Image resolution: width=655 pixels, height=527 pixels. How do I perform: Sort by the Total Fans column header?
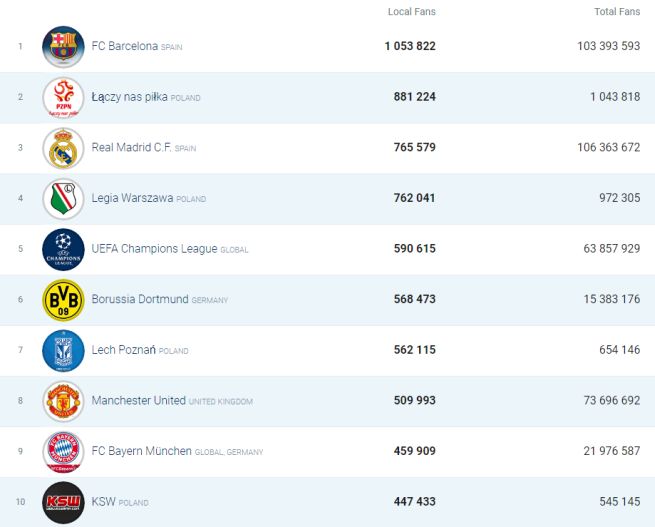616,12
